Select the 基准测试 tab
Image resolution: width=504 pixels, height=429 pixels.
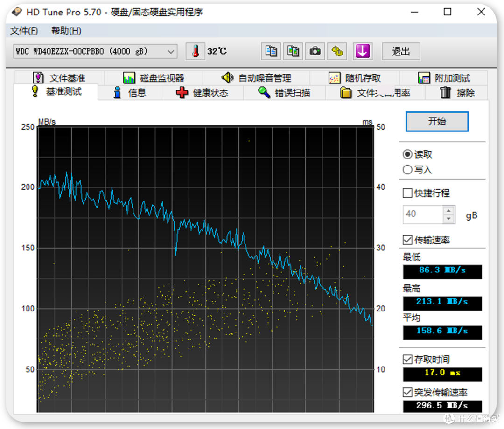pyautogui.click(x=56, y=92)
